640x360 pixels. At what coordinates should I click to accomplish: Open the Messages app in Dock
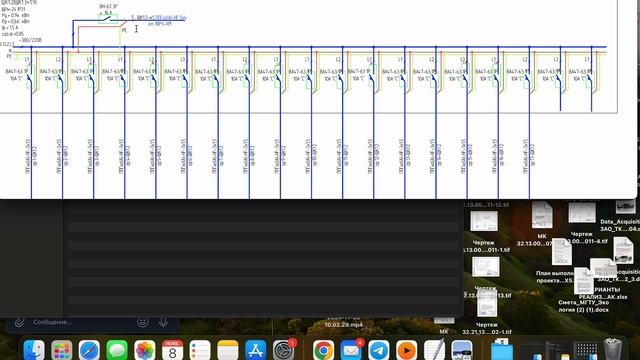tap(117, 350)
